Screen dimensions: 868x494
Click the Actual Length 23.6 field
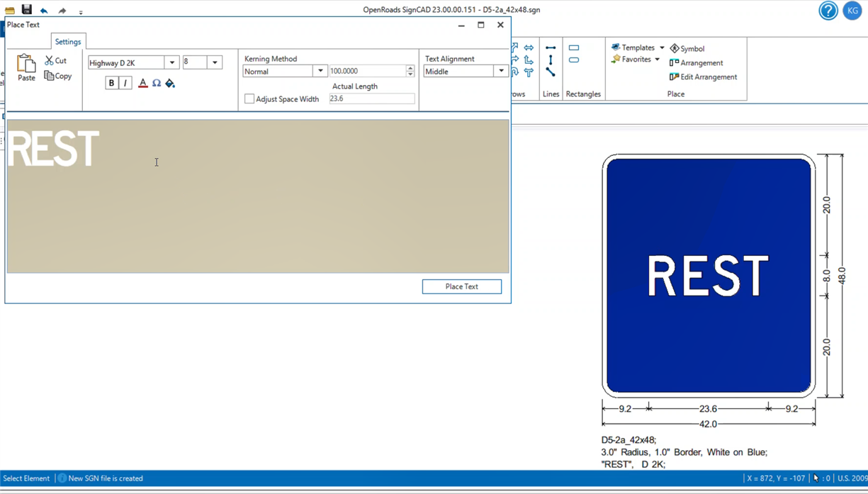click(371, 99)
